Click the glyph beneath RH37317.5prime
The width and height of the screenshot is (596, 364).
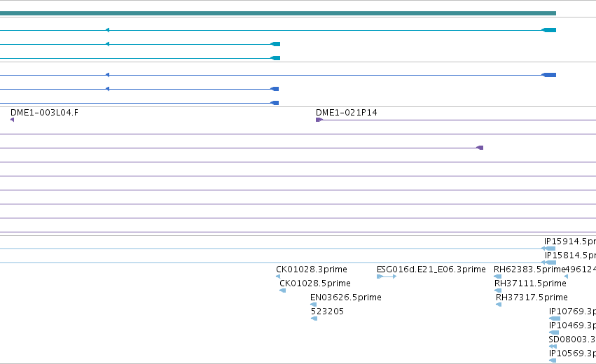click(499, 304)
